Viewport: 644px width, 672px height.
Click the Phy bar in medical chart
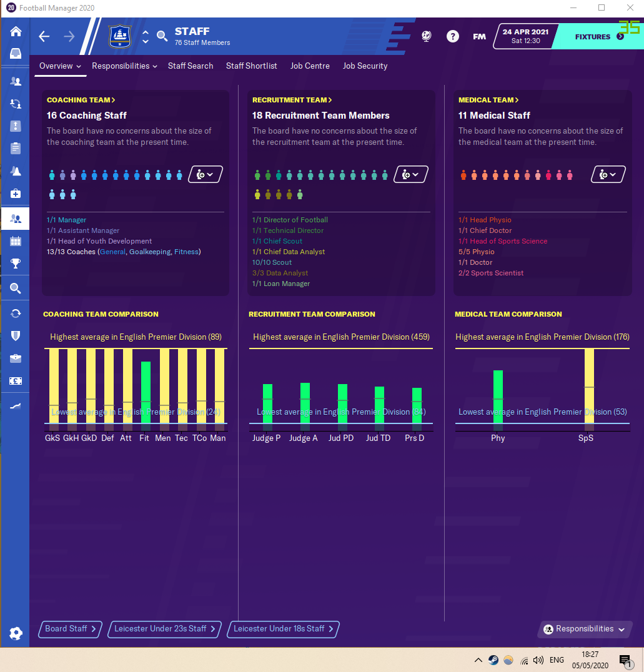pos(498,400)
